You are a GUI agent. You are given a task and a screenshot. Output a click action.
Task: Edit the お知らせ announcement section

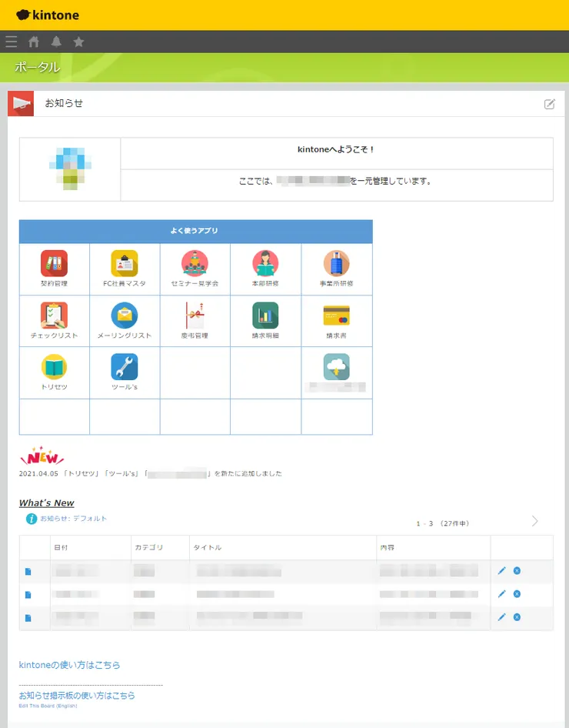pos(549,104)
